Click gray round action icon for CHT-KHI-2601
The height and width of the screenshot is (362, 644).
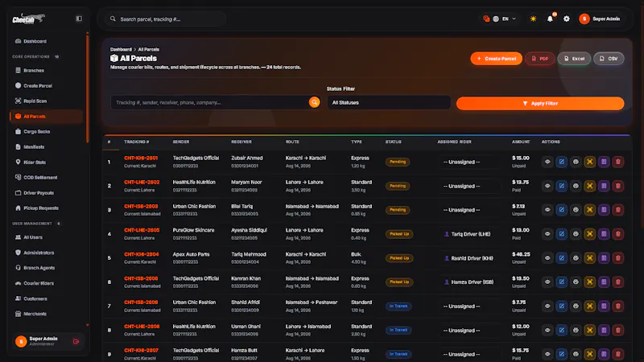tap(576, 162)
